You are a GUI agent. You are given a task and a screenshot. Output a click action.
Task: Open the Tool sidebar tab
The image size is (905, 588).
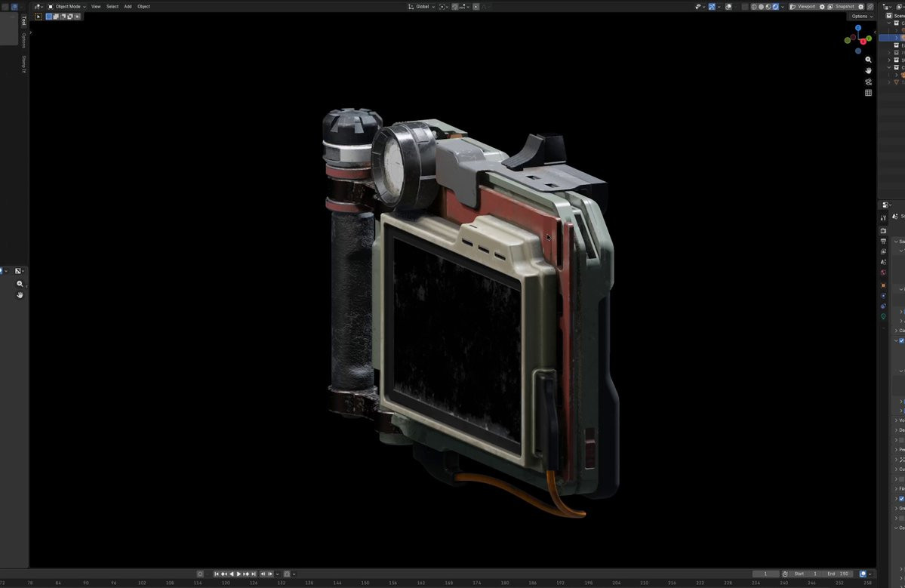(23, 21)
